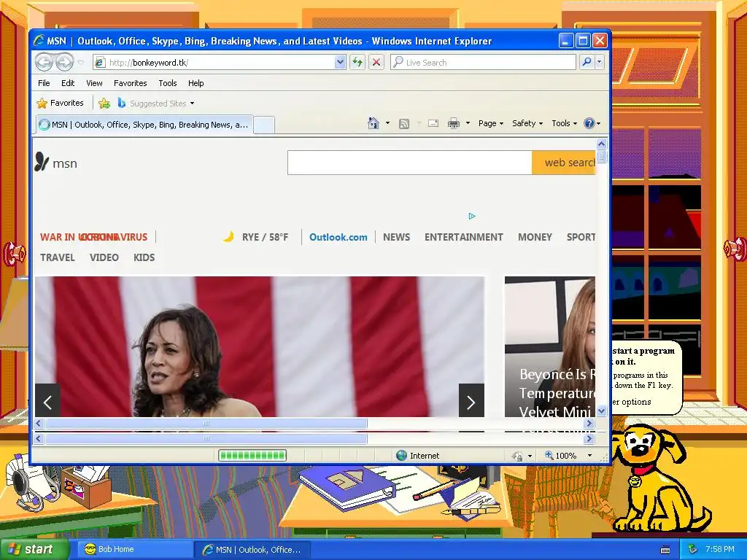Open a new blank tab

264,125
